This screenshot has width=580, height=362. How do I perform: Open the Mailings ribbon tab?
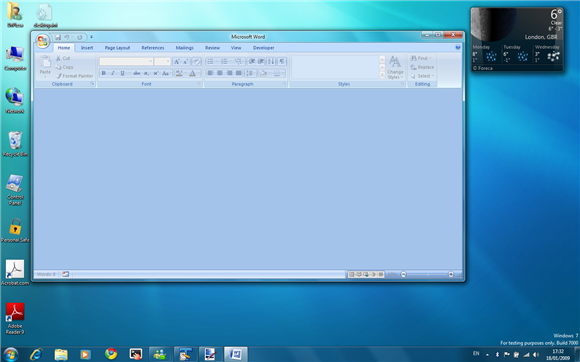coord(185,48)
